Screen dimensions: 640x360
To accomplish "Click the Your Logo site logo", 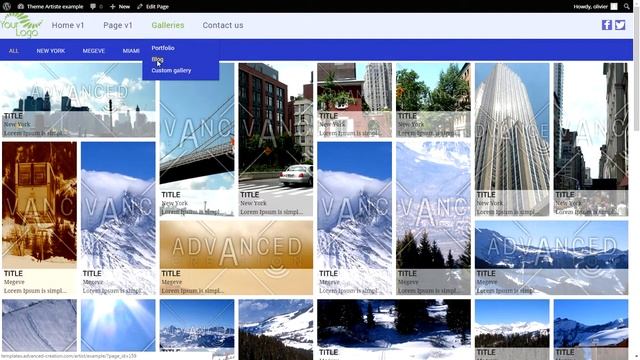I will click(x=22, y=25).
